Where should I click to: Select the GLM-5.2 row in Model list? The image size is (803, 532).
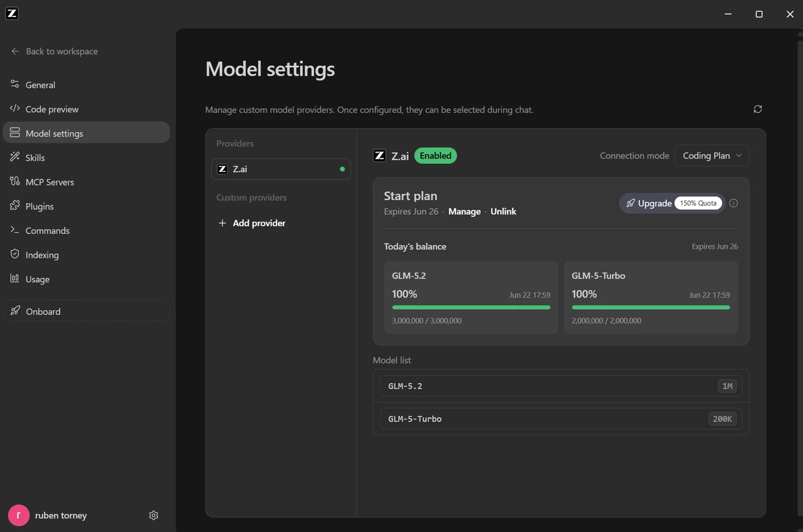pos(561,386)
